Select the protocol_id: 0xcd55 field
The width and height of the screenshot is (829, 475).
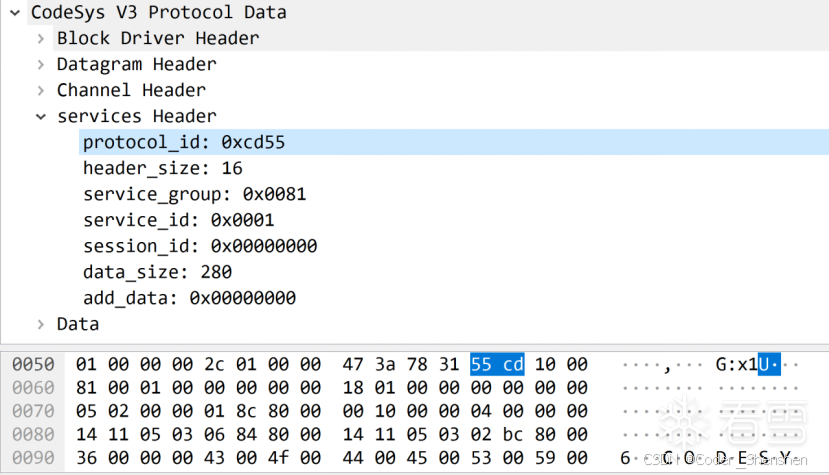point(454,142)
